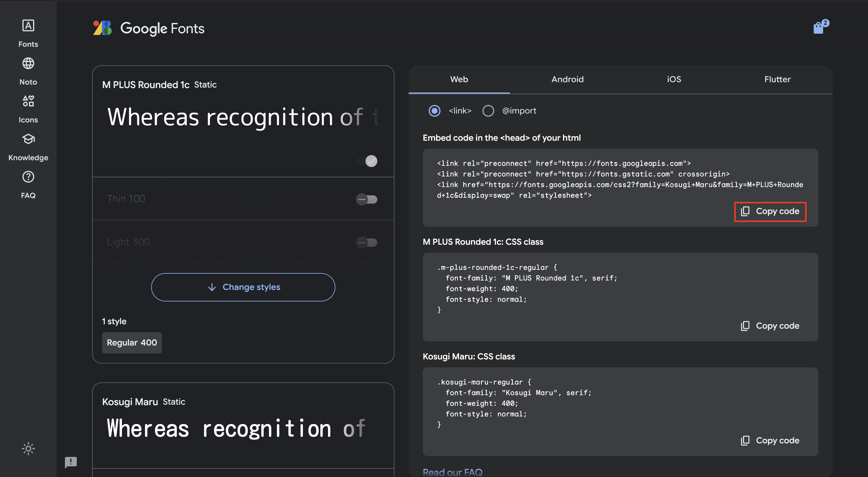Switch to the Android tab
The height and width of the screenshot is (477, 868).
click(x=567, y=79)
